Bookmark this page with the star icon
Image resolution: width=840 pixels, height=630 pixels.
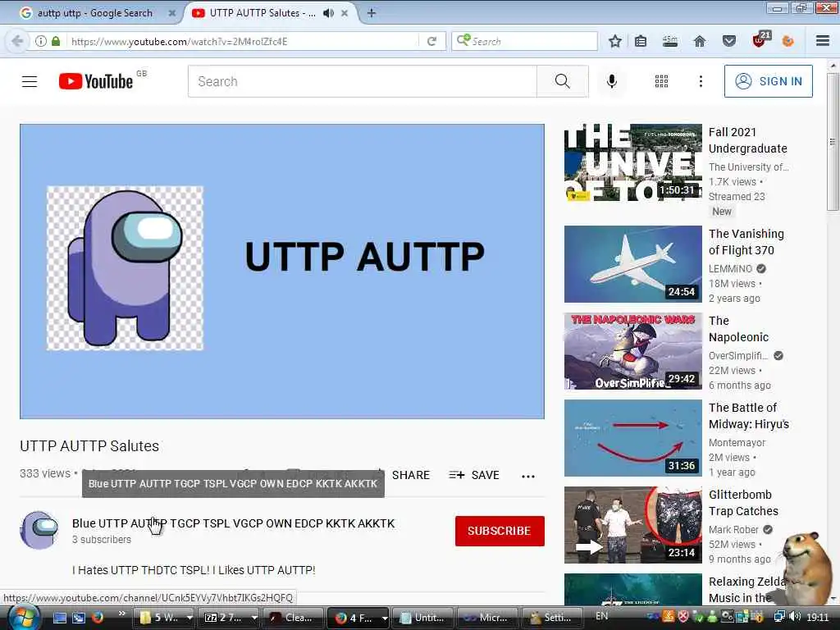tap(615, 41)
